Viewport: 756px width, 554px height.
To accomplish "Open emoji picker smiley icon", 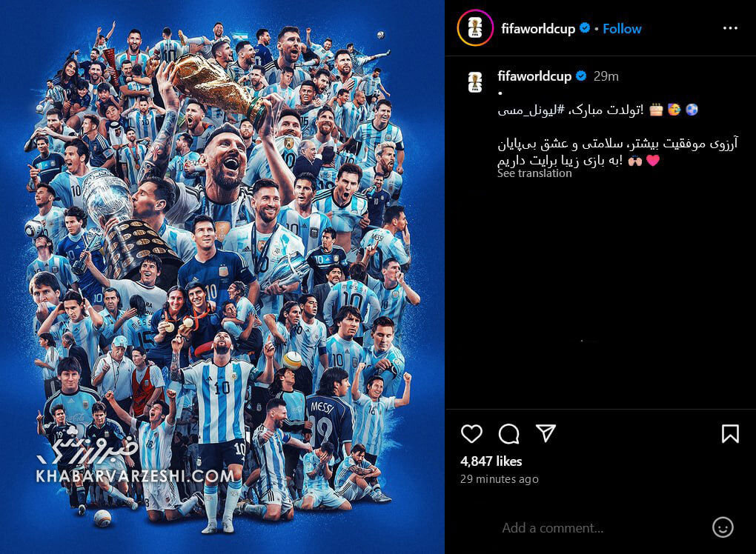I will click(x=723, y=527).
